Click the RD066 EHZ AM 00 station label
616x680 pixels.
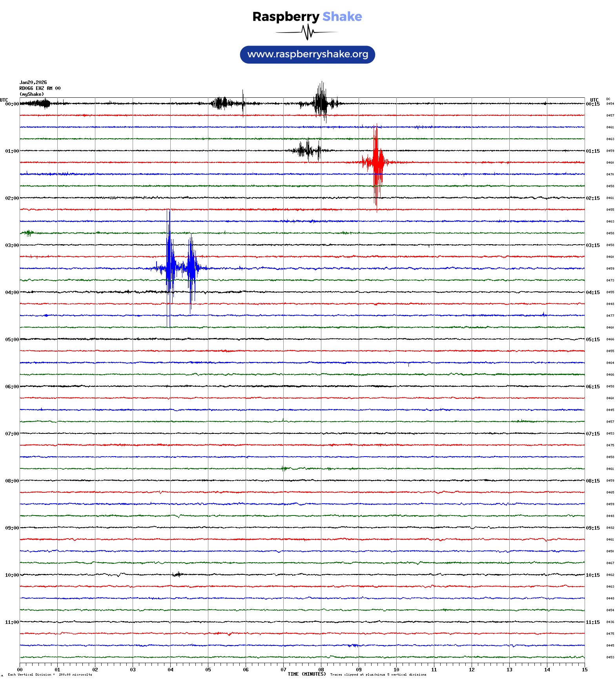tap(40, 88)
